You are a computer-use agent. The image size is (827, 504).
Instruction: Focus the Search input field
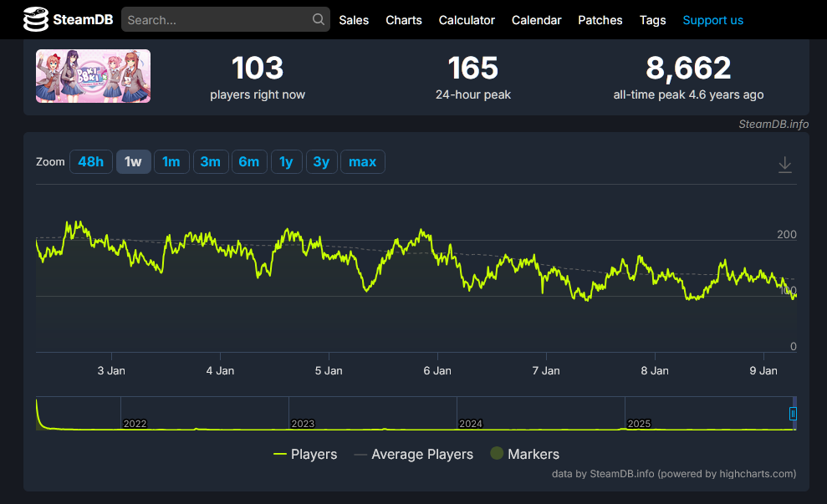(x=226, y=19)
